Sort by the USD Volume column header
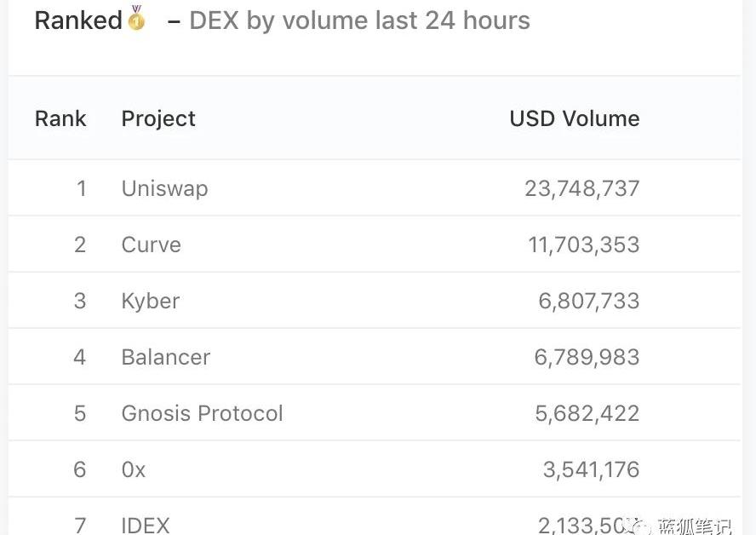The height and width of the screenshot is (535, 756). point(574,118)
